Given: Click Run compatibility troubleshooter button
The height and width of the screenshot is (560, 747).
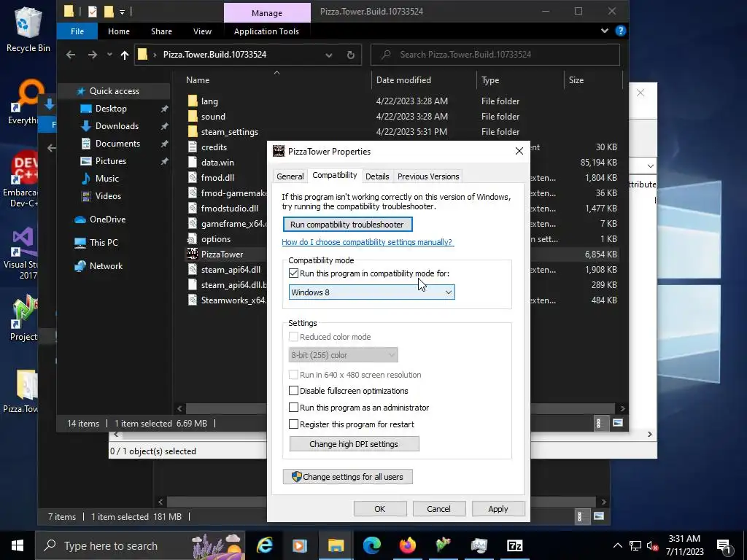Looking at the screenshot, I should (x=348, y=225).
